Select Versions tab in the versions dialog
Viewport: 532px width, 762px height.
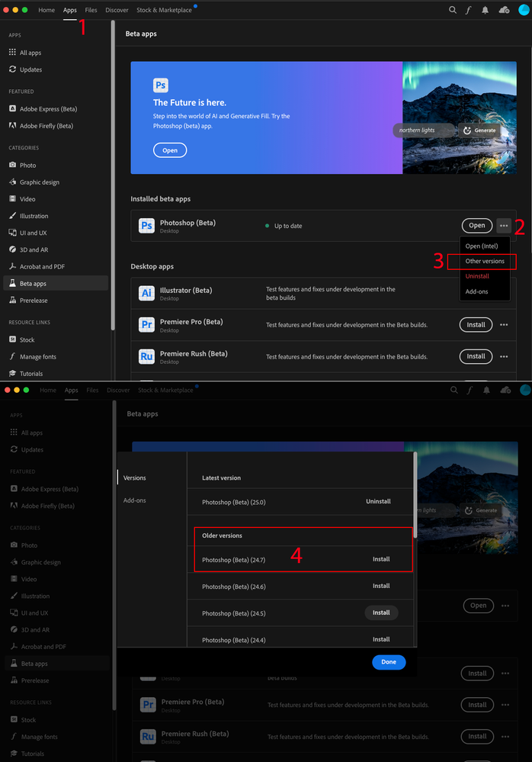pos(134,477)
